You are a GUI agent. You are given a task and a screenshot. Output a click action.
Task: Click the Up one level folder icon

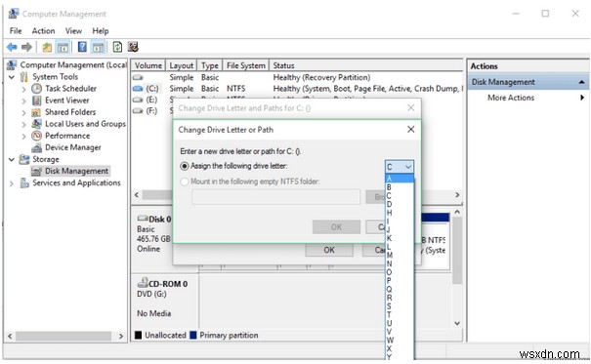point(47,47)
